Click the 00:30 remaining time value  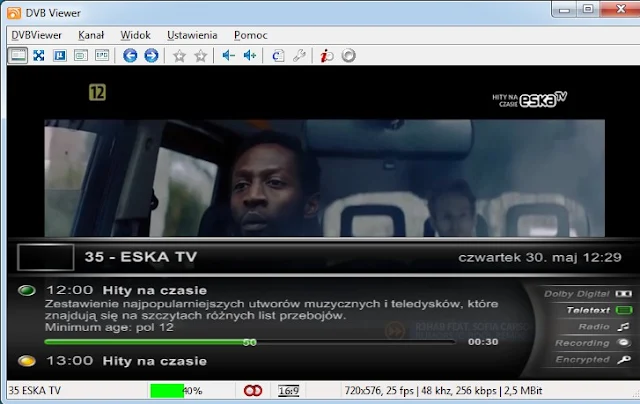click(483, 342)
